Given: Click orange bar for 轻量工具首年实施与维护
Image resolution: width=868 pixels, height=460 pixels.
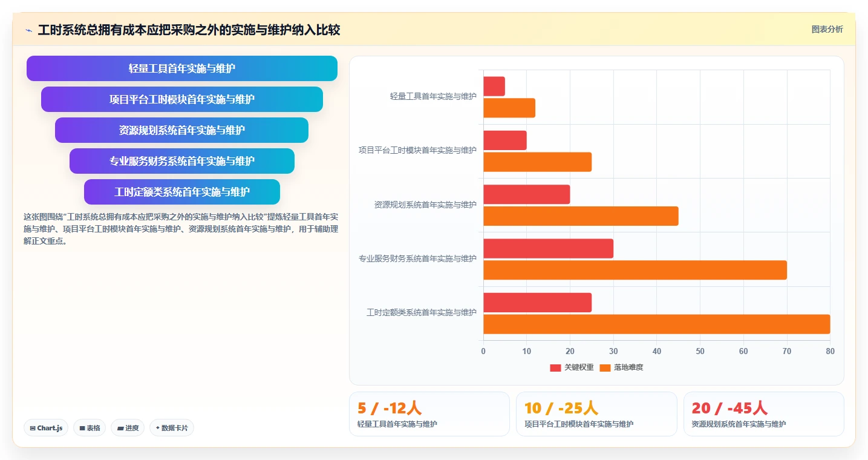Looking at the screenshot, I should point(509,108).
